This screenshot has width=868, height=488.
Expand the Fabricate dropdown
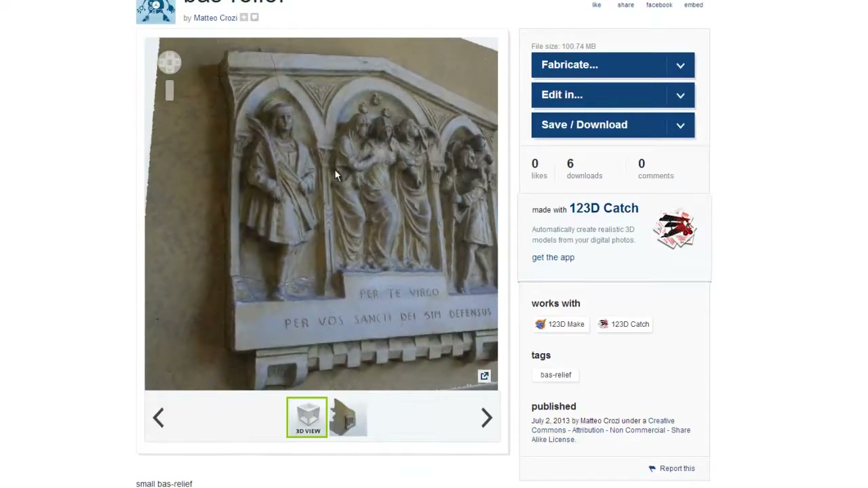click(x=613, y=65)
